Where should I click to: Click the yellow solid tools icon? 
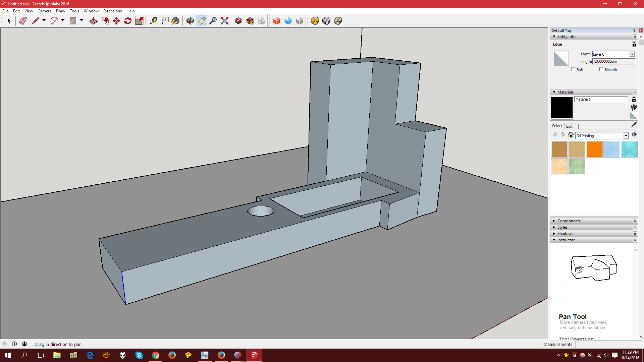pyautogui.click(x=315, y=21)
